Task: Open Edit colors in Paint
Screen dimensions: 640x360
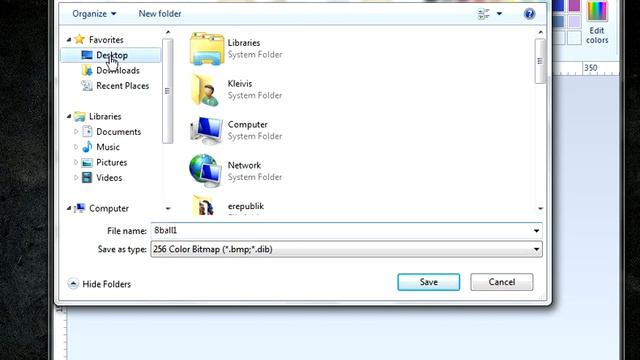Action: [597, 22]
